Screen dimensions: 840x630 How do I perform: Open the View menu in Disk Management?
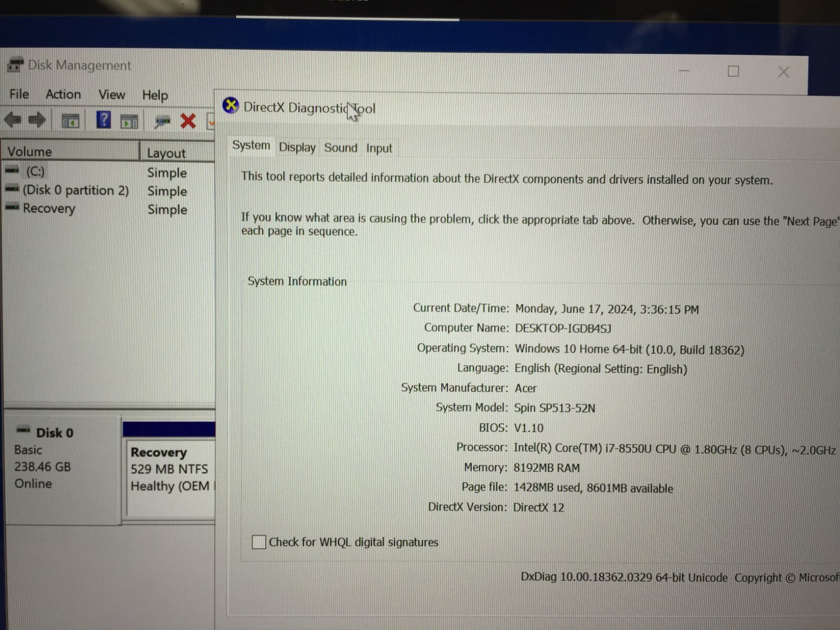(112, 94)
